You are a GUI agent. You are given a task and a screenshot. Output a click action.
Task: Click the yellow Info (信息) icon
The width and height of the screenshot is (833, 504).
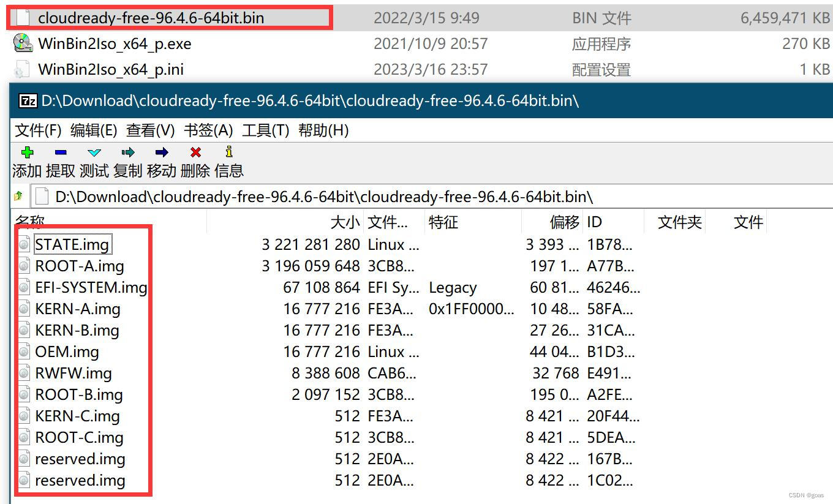tap(229, 152)
